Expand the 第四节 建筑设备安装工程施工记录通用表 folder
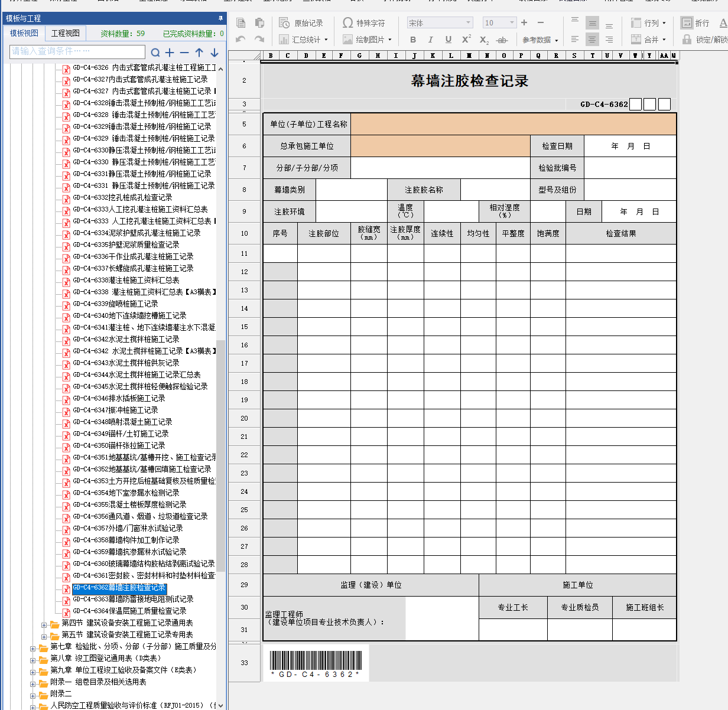 (44, 623)
